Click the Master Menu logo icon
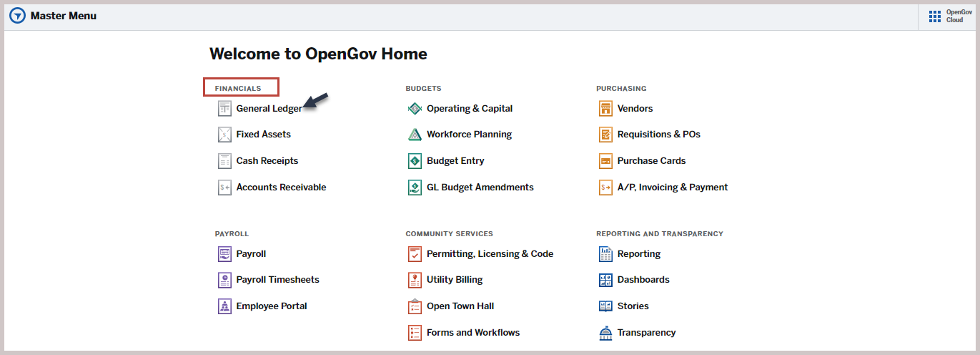 click(x=17, y=16)
